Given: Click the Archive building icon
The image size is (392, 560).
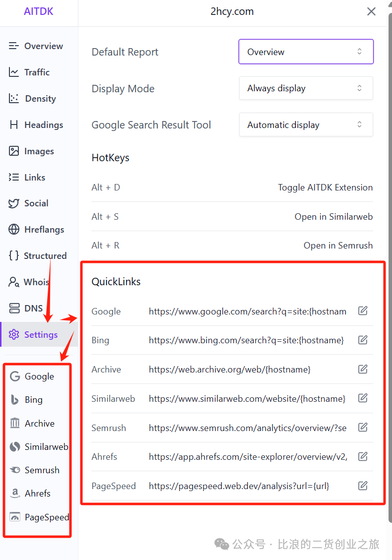Looking at the screenshot, I should [x=15, y=423].
